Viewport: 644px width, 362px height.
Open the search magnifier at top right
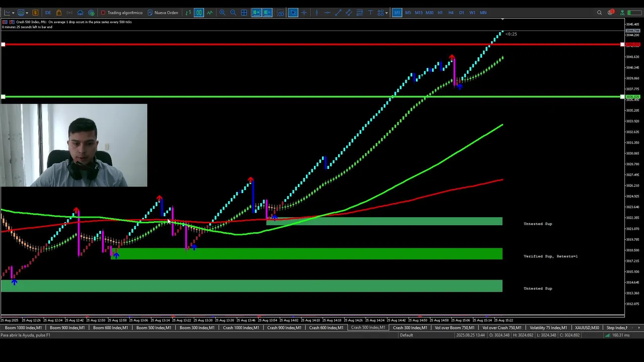[x=599, y=13]
